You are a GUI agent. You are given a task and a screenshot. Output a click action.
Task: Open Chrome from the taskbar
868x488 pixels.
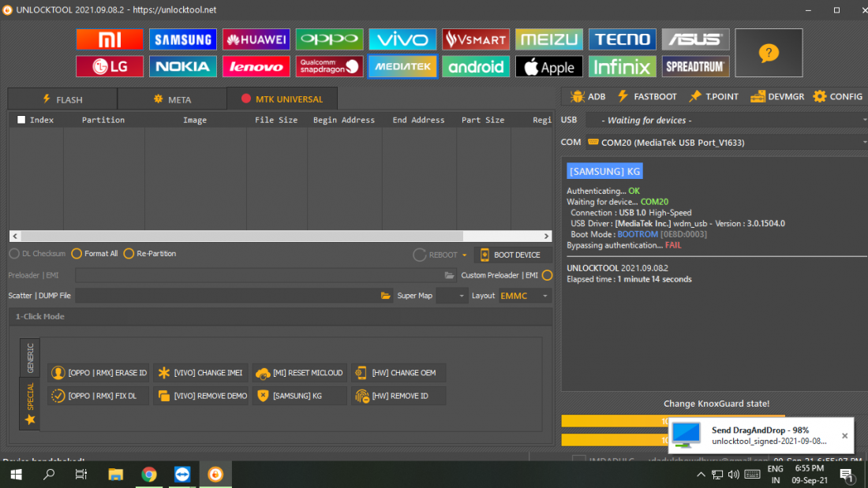pyautogui.click(x=149, y=475)
